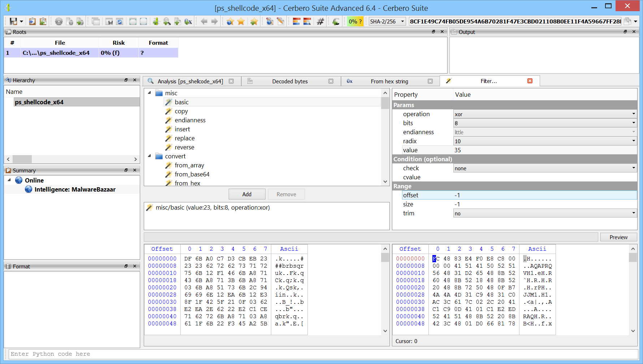643x364 pixels.
Task: Select the replace filter item
Action: pos(185,138)
